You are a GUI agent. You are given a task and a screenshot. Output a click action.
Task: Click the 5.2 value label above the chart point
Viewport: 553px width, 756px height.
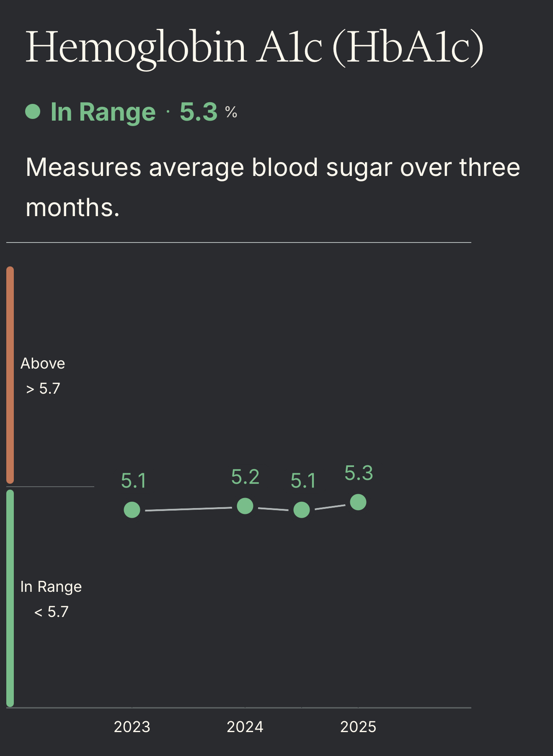(x=245, y=477)
